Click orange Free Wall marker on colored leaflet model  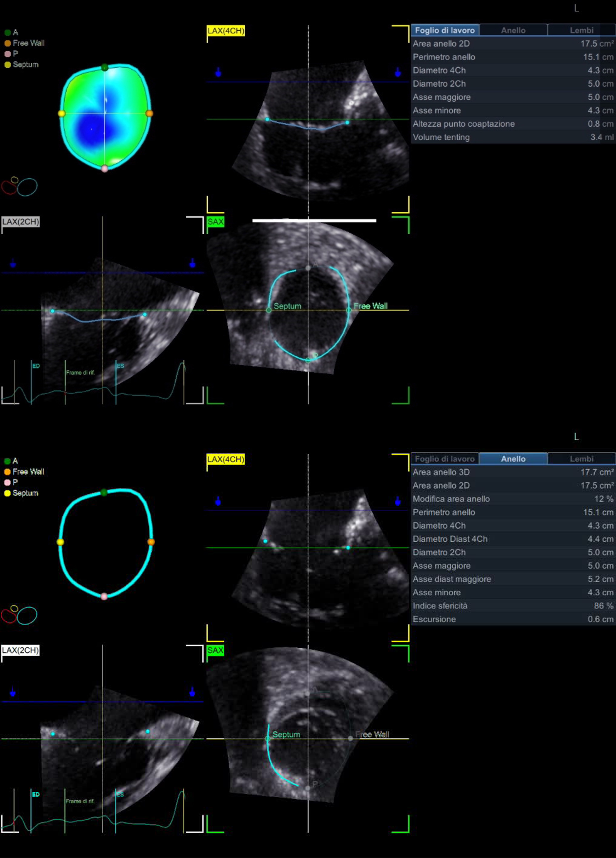tap(149, 113)
